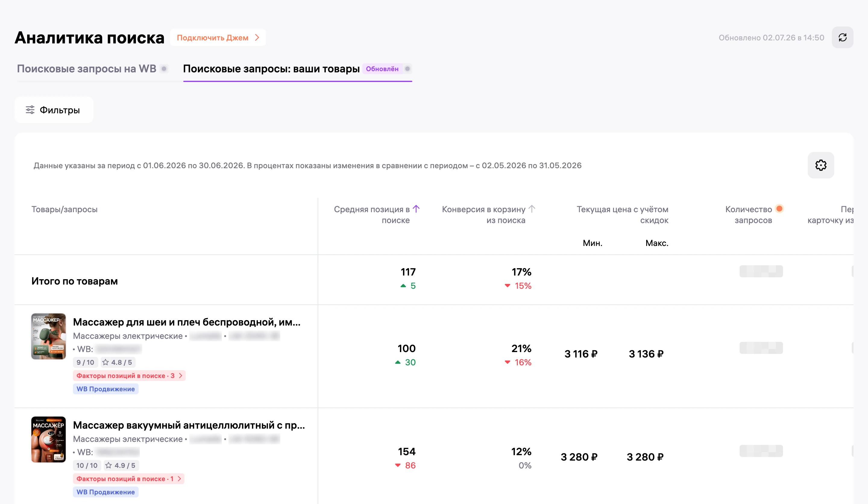Click WB Продвижение tag for vacuum massager
Viewport: 868px width, 504px height.
(x=106, y=492)
